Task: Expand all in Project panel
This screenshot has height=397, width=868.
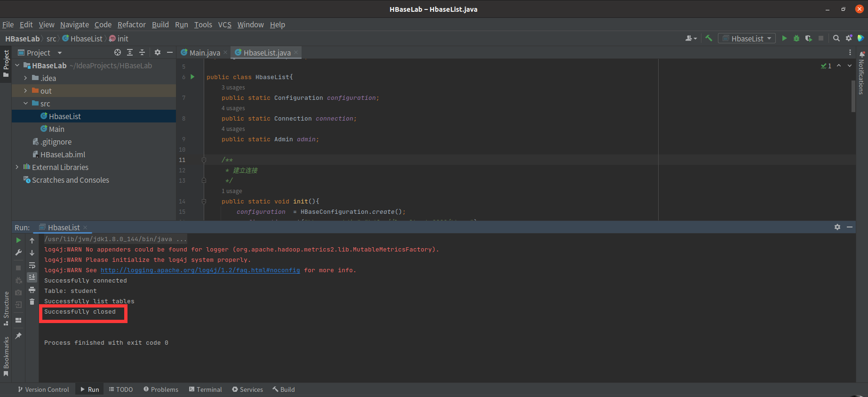Action: (130, 52)
